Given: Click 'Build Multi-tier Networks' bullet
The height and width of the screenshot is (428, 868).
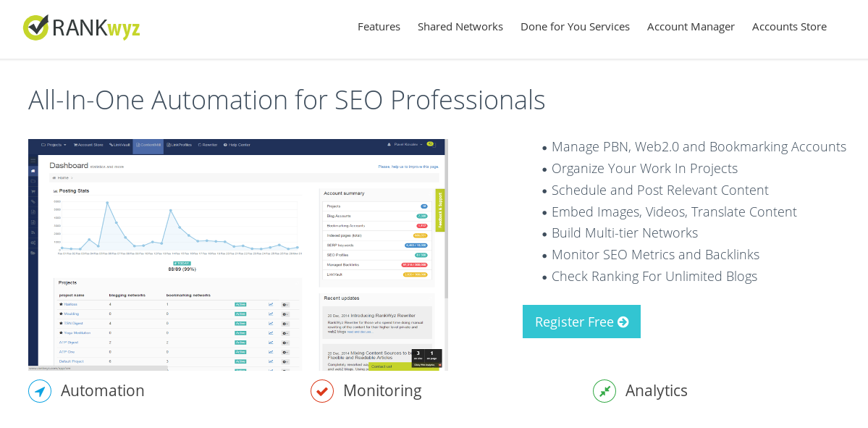Looking at the screenshot, I should pos(625,232).
